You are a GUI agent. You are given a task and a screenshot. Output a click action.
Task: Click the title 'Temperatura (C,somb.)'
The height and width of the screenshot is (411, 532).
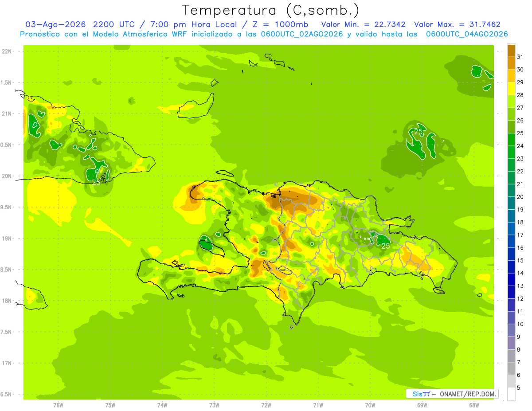tap(270, 10)
